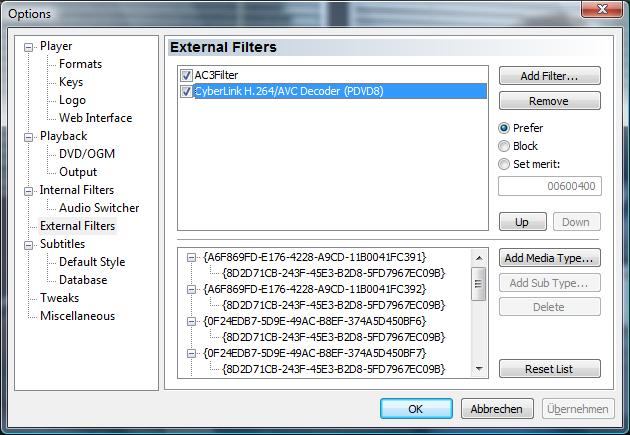Open Web Interface options page
The image size is (630, 435).
pyautogui.click(x=96, y=118)
